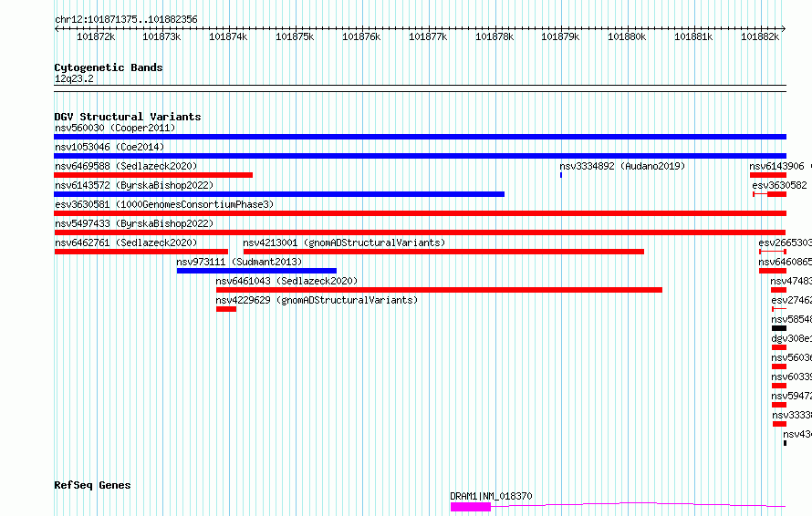The width and height of the screenshot is (812, 516).
Task: Select the red bar under nsv6469588
Action: pos(153,175)
